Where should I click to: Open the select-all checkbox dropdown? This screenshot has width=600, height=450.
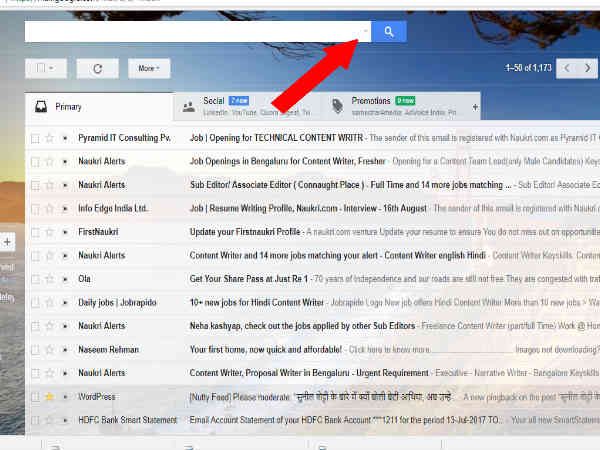tap(46, 68)
